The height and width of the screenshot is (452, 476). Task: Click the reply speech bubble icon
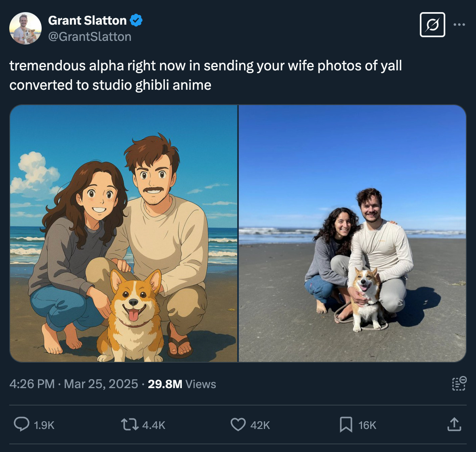pyautogui.click(x=21, y=425)
